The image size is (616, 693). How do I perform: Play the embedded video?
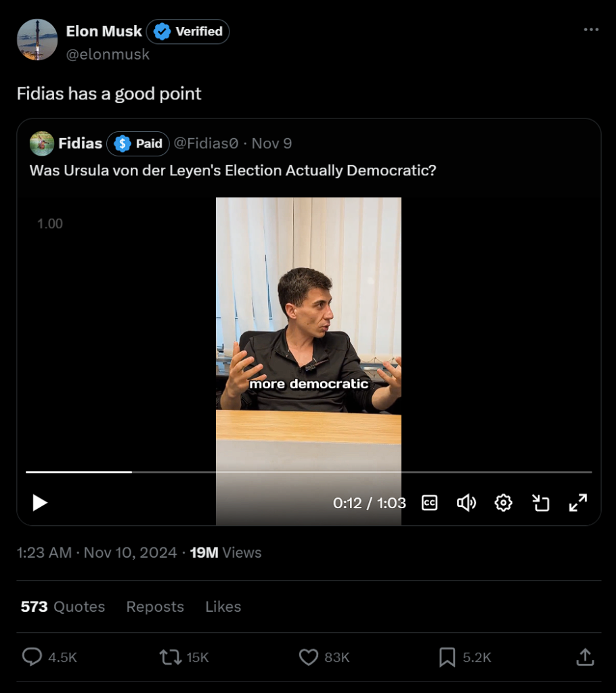[x=40, y=503]
